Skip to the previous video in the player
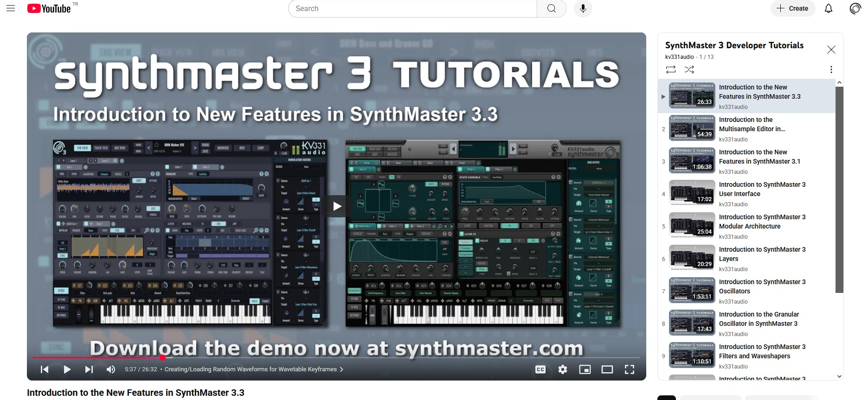This screenshot has height=400, width=868. [45, 369]
